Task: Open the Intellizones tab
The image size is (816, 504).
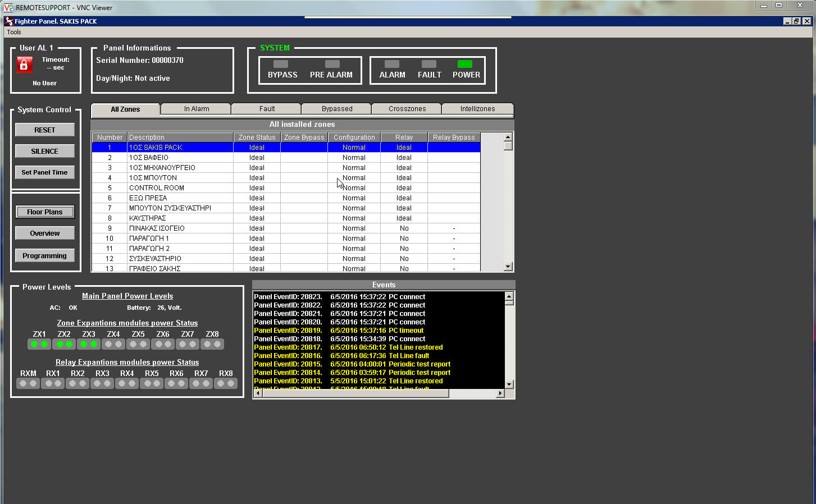Action: (x=477, y=109)
